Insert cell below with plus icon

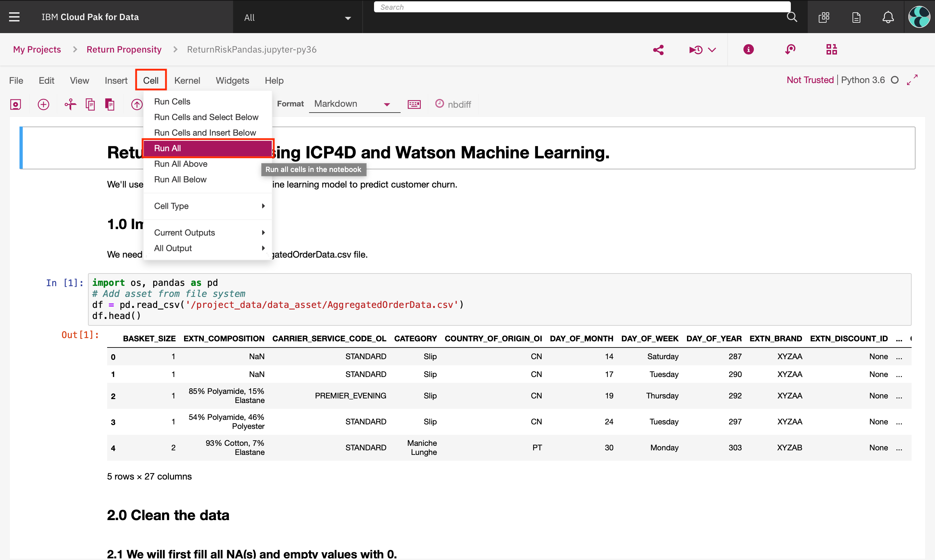coord(44,104)
